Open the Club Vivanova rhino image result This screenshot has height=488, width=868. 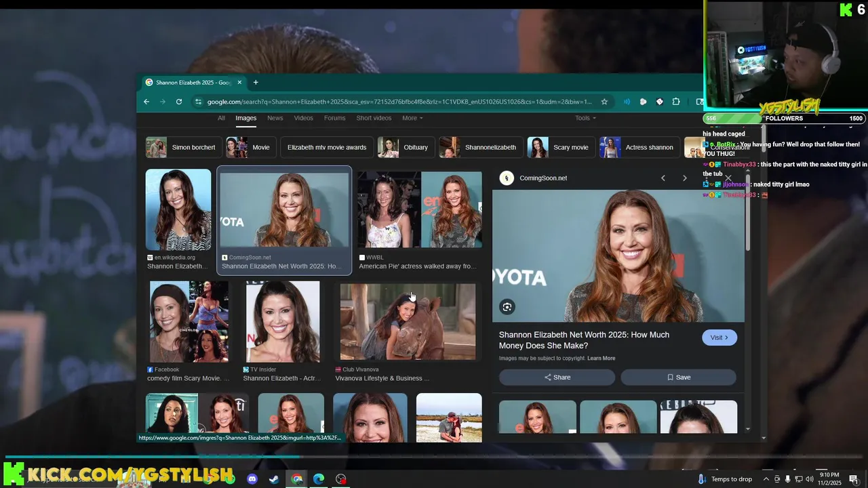coord(408,322)
